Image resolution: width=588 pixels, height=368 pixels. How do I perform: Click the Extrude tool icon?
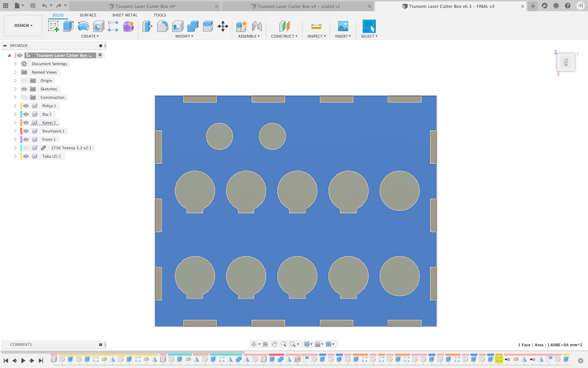[68, 26]
